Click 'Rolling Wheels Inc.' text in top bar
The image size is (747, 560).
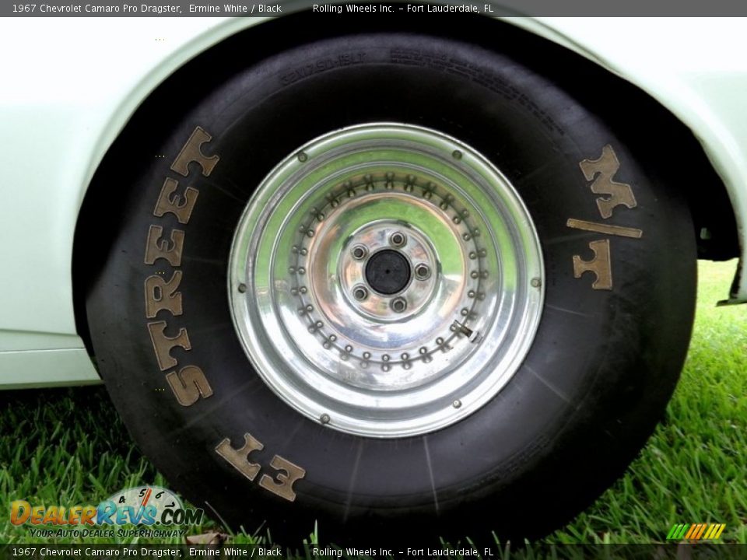[354, 9]
